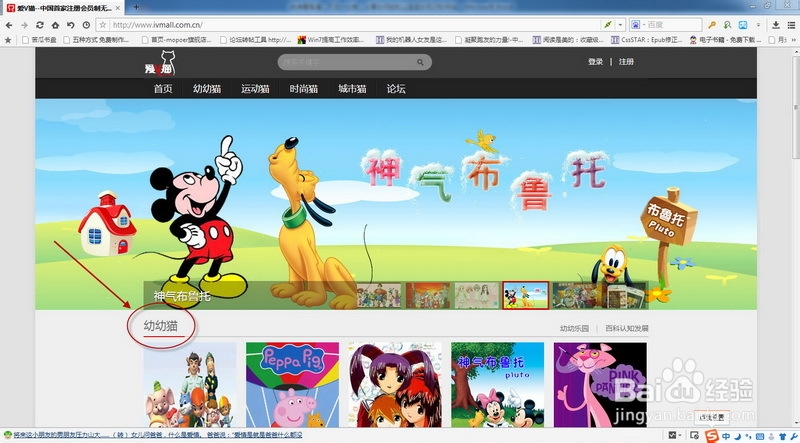Select the 运动猫 navigation item
Screen dimensions: 800x443
[255, 89]
